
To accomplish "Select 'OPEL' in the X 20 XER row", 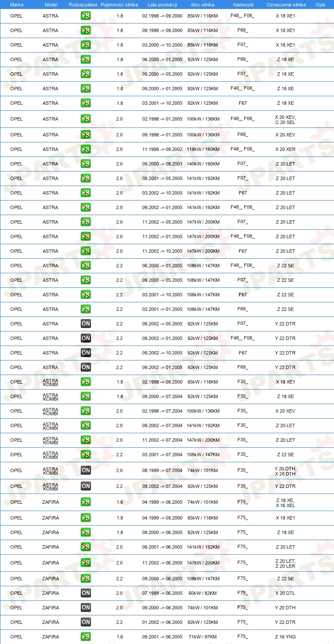I will 16,149.
